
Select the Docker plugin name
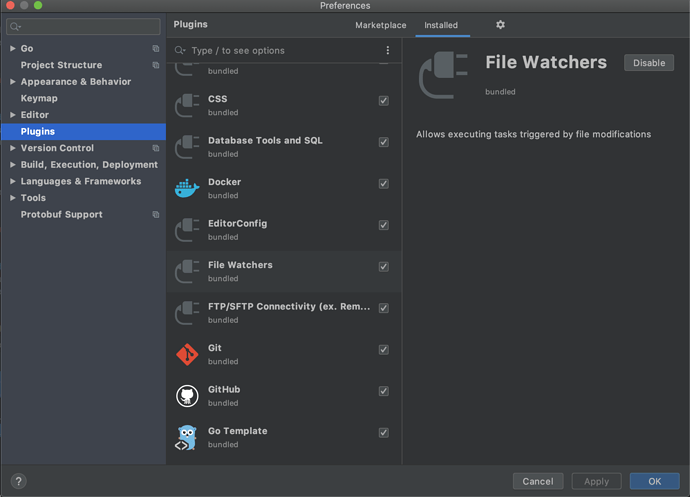coord(224,182)
